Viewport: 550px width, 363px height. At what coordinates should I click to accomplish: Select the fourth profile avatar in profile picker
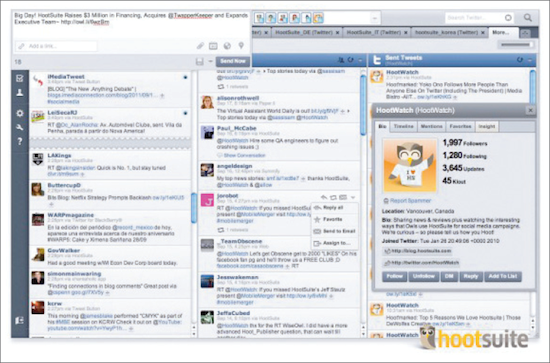[x=294, y=18]
